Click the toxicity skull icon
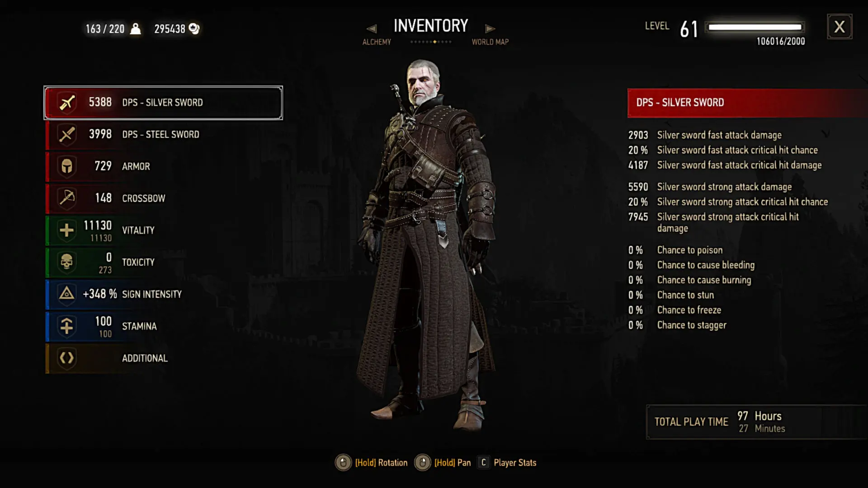The height and width of the screenshot is (488, 868). point(67,262)
